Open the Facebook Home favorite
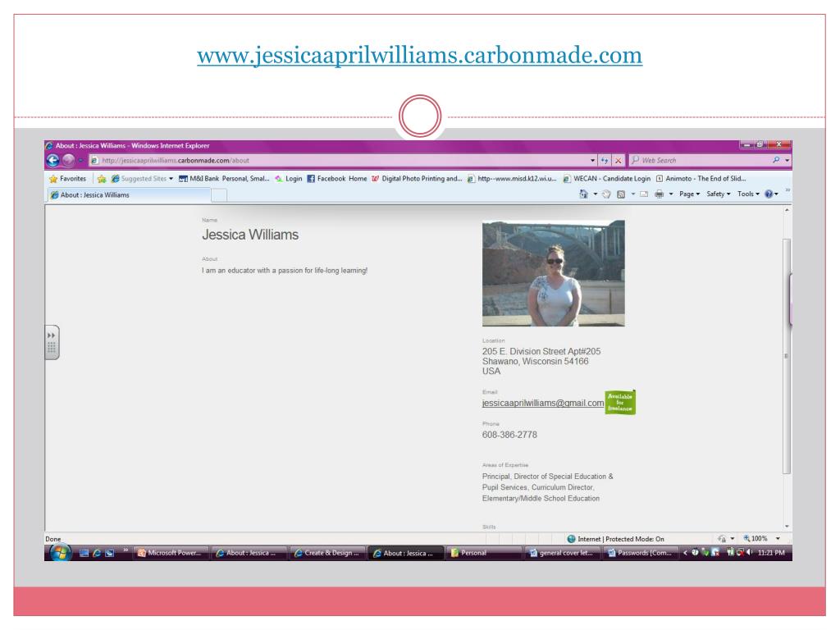Viewport: 840px width, 630px height. pos(337,178)
